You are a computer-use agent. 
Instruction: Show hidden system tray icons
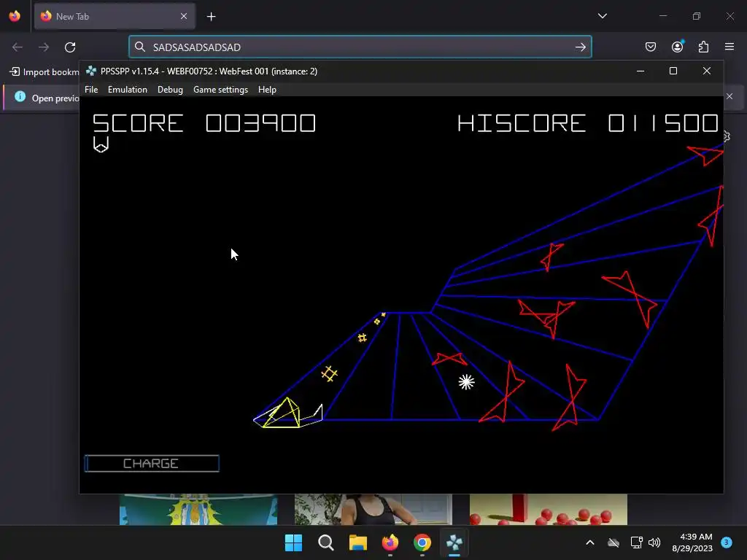[589, 542]
